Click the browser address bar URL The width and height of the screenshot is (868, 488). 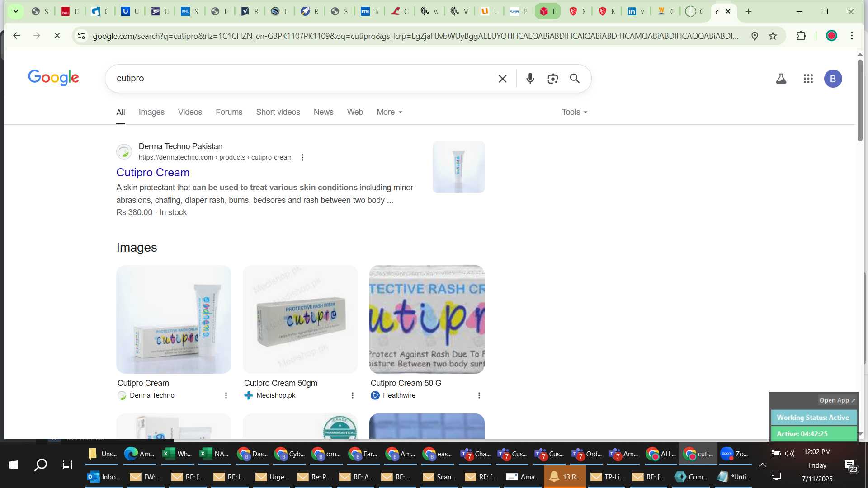point(416,36)
